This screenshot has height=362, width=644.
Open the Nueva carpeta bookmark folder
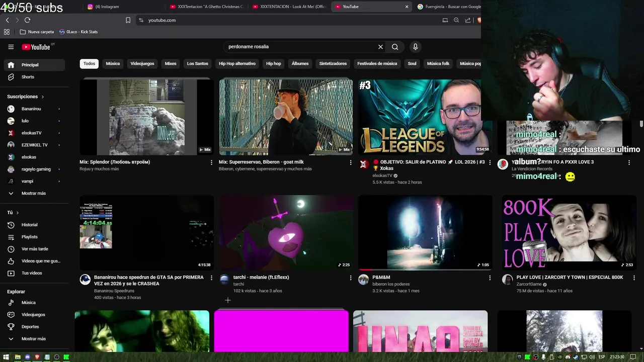37,32
